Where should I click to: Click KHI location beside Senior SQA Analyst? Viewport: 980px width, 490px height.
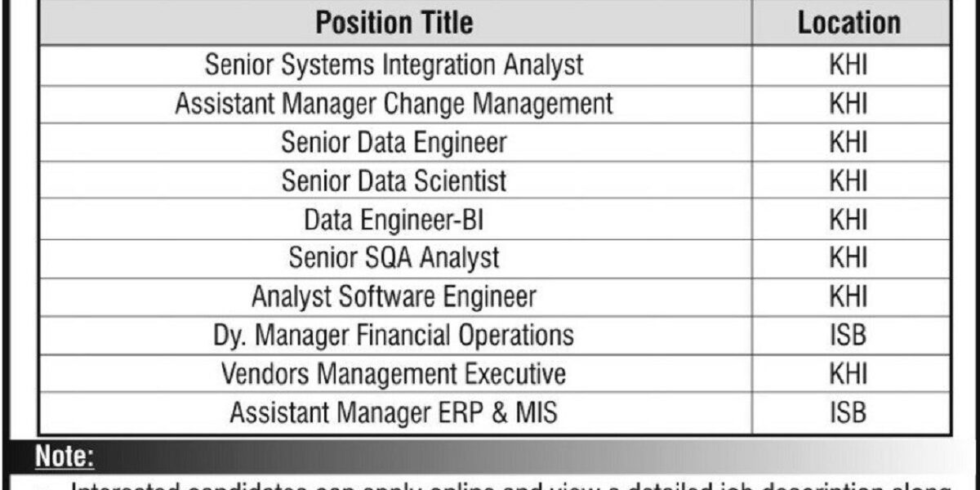pos(849,258)
